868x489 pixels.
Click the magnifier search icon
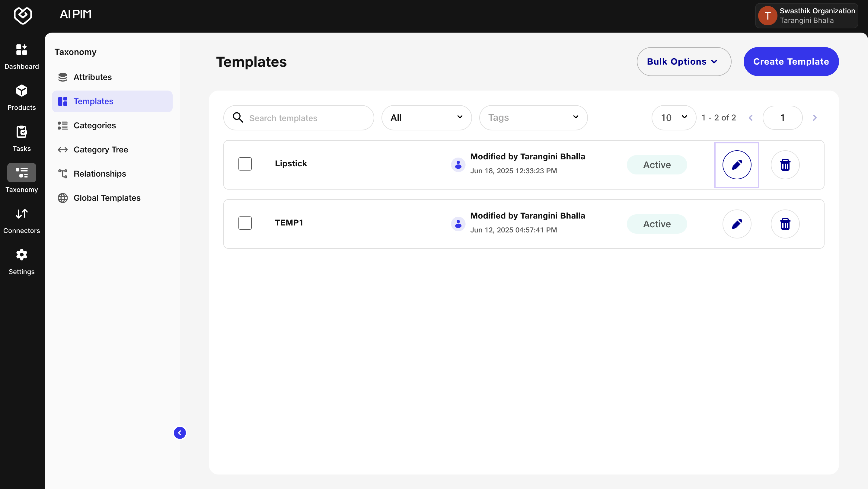(x=238, y=118)
